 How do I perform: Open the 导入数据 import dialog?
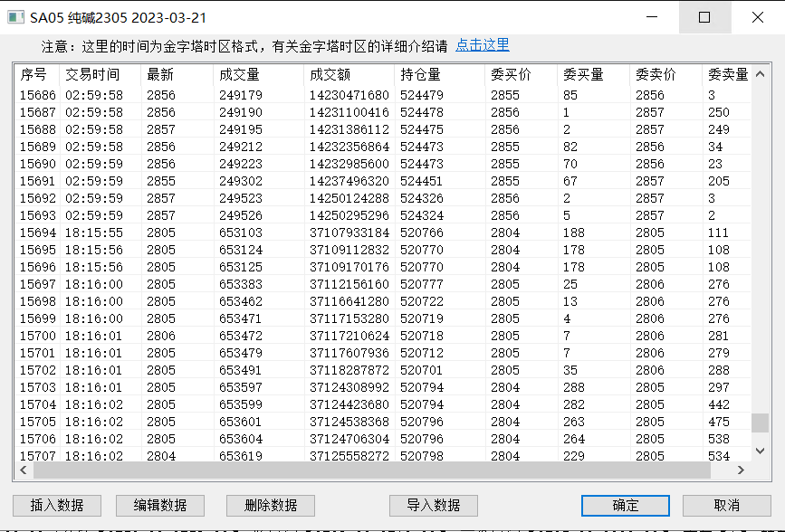pyautogui.click(x=434, y=505)
